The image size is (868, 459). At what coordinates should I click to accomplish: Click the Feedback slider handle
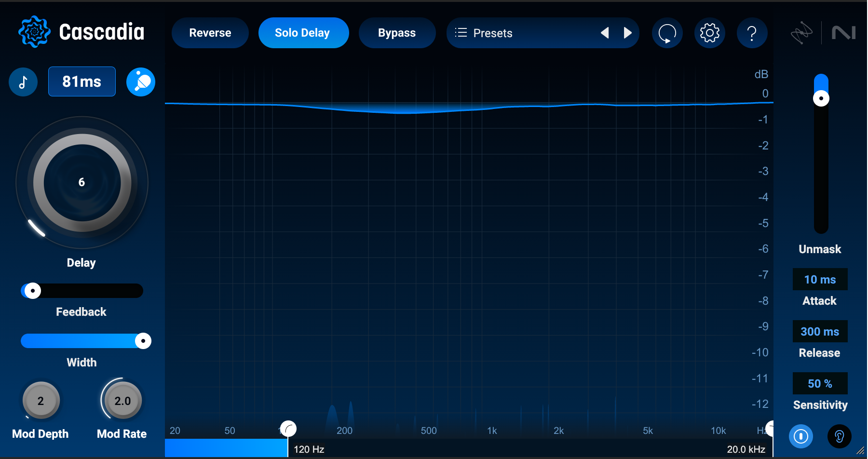(x=32, y=291)
